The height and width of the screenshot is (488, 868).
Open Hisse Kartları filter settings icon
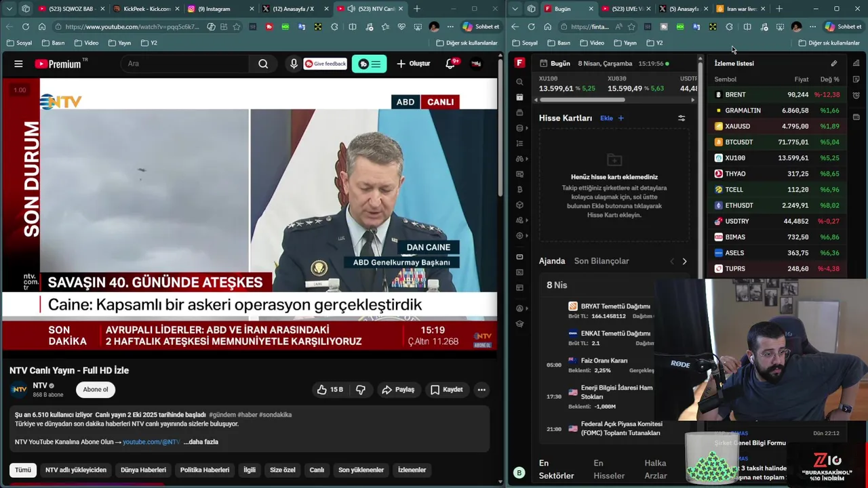(682, 118)
